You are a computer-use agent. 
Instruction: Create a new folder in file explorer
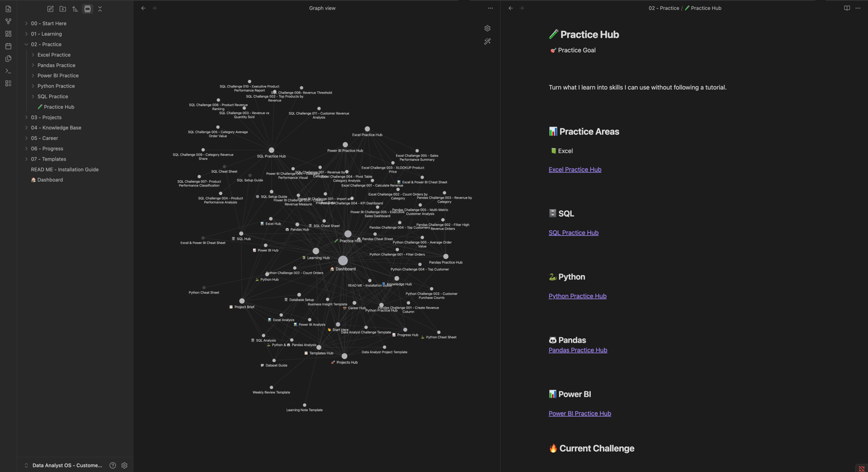[x=62, y=9]
